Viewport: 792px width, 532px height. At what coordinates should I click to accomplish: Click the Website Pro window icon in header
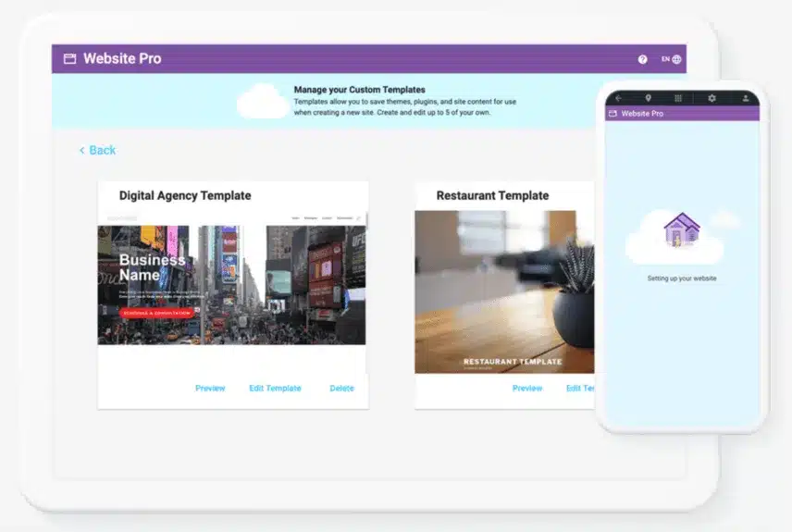[x=69, y=59]
